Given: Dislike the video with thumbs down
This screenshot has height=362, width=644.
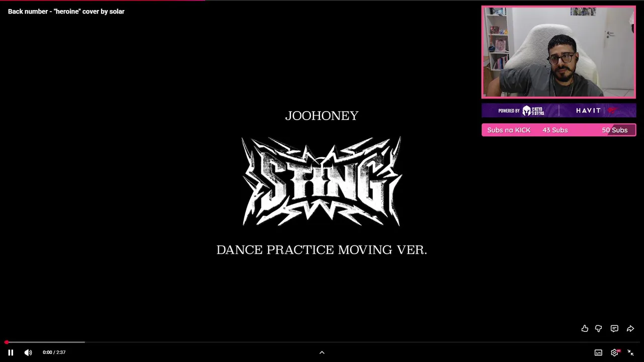Looking at the screenshot, I should 598,328.
